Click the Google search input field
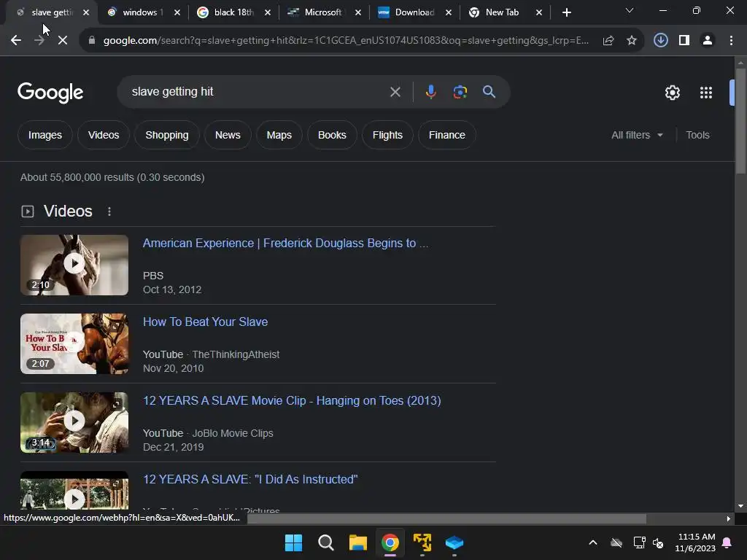This screenshot has width=747, height=560. pos(258,92)
